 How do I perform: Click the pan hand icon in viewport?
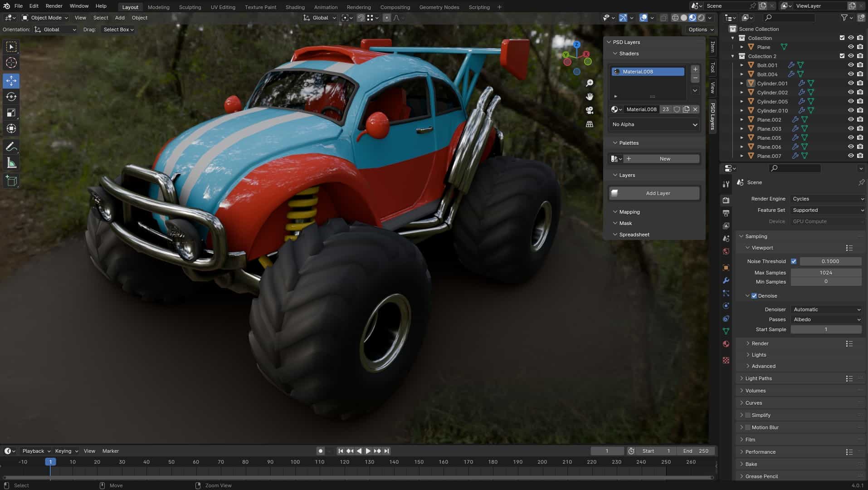coord(590,97)
